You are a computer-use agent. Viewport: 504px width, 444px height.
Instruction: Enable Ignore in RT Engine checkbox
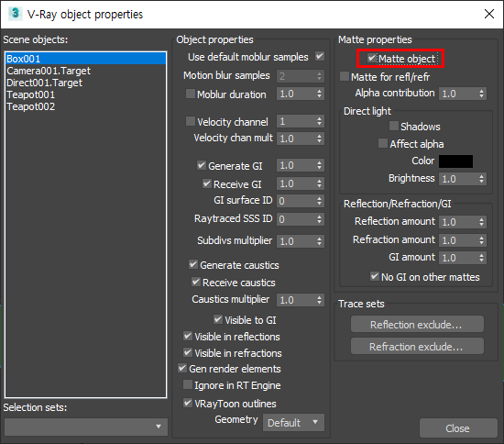click(x=187, y=384)
